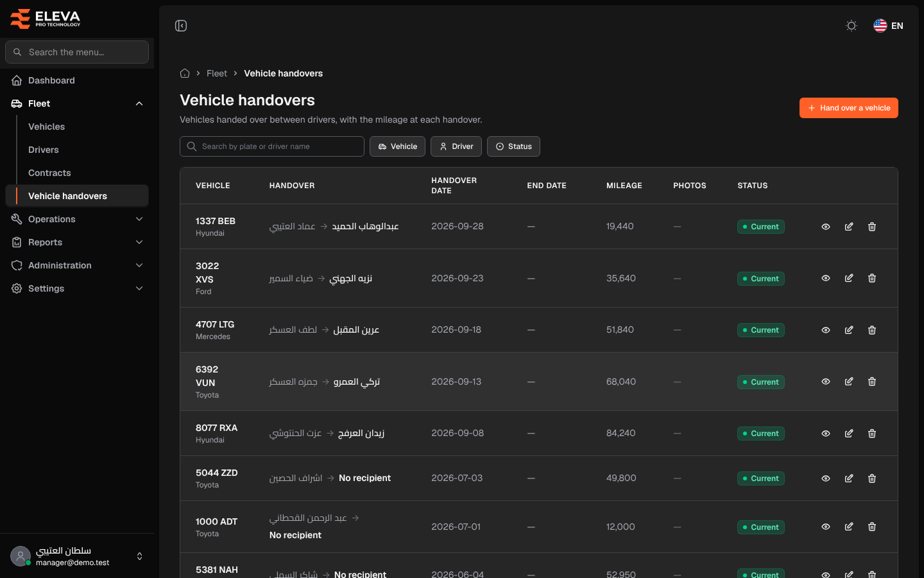View handover details for 4707 LTG
Image resolution: width=924 pixels, height=578 pixels.
click(x=826, y=330)
